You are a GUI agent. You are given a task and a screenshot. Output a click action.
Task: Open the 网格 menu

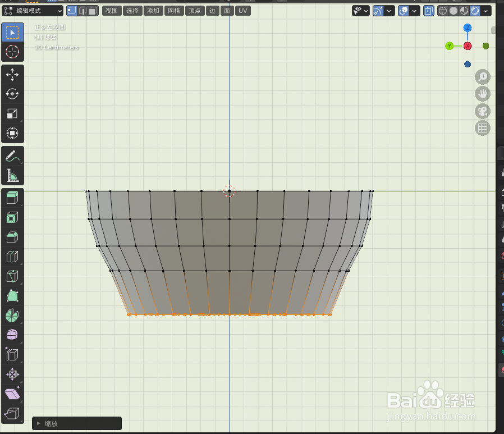coord(174,11)
